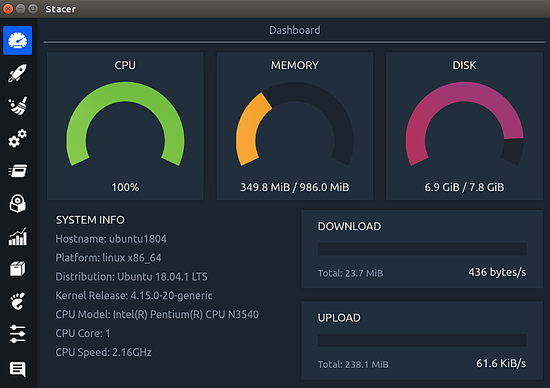Click the MEMORY card heading
This screenshot has height=388, width=550.
tap(295, 65)
